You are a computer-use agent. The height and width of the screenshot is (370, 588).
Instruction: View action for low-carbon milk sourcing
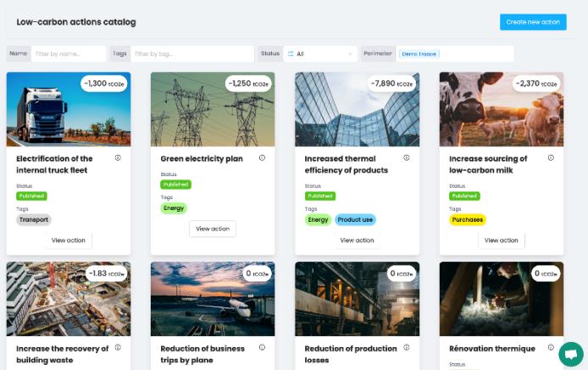pos(501,240)
